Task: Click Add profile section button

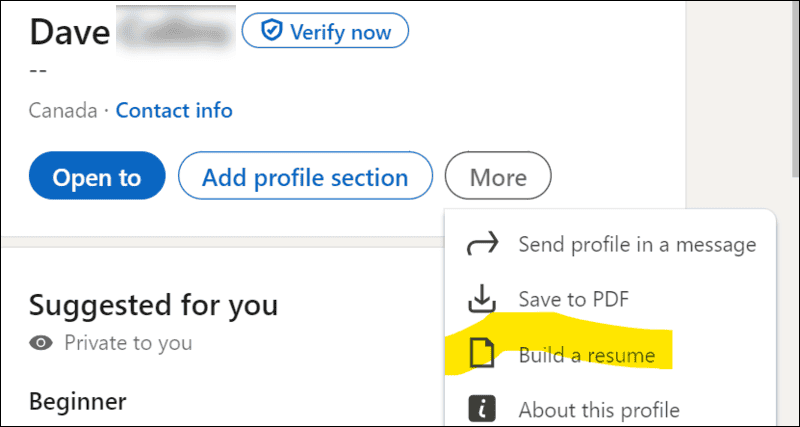Action: point(305,175)
